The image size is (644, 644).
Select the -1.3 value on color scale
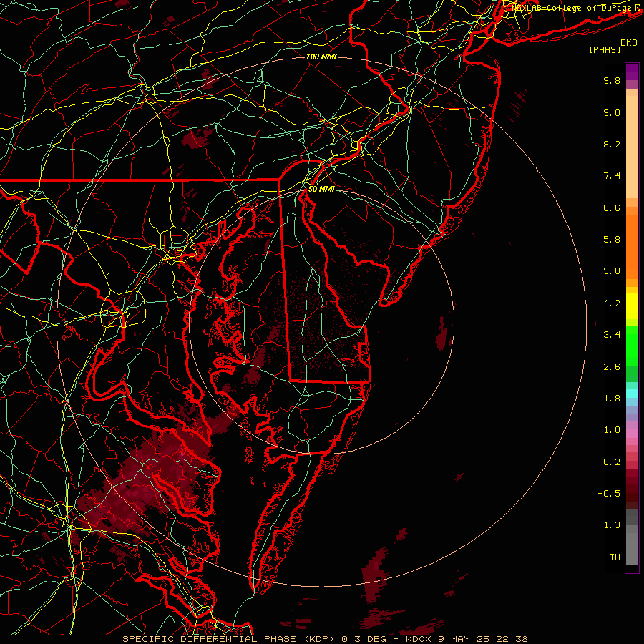[609, 525]
